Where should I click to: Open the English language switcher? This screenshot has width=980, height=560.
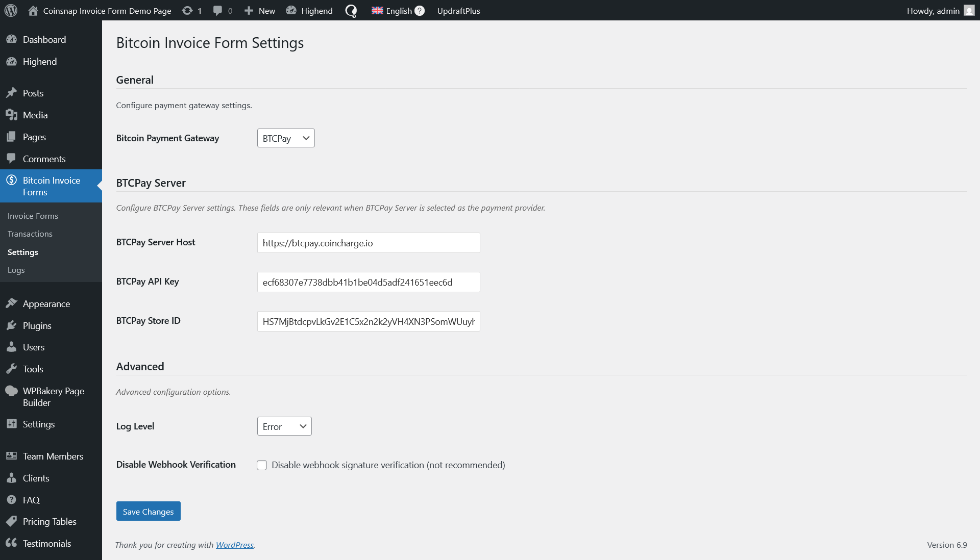pos(391,11)
